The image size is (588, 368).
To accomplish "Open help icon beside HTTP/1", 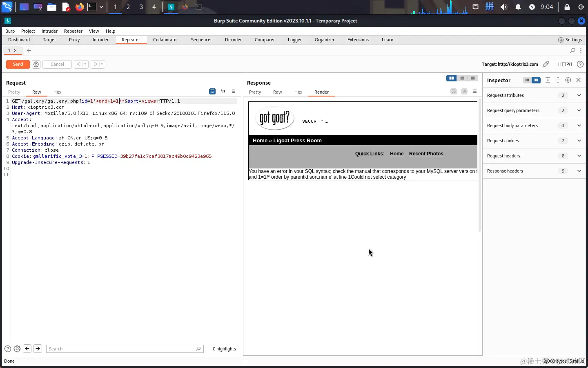I will click(580, 64).
